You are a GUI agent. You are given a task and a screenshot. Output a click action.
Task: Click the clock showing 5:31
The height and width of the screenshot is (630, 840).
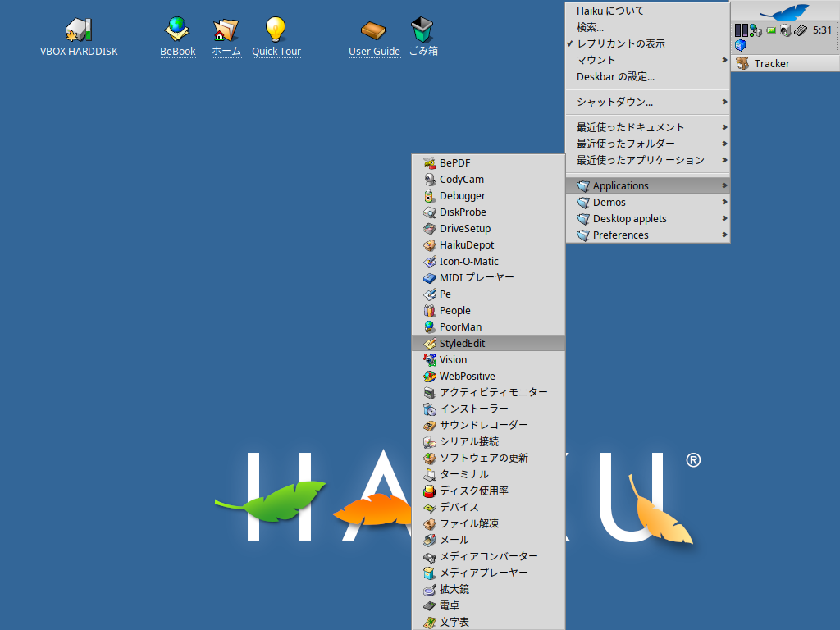pyautogui.click(x=822, y=30)
